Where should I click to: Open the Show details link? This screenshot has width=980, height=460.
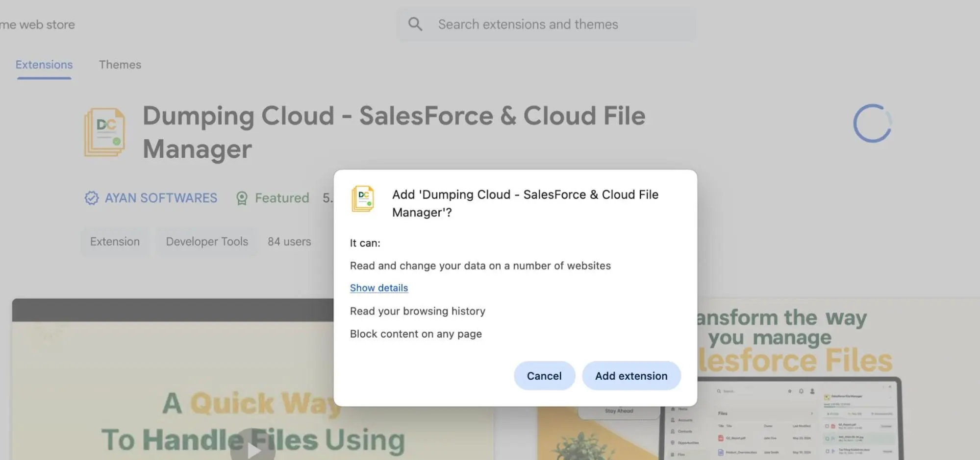pos(379,288)
